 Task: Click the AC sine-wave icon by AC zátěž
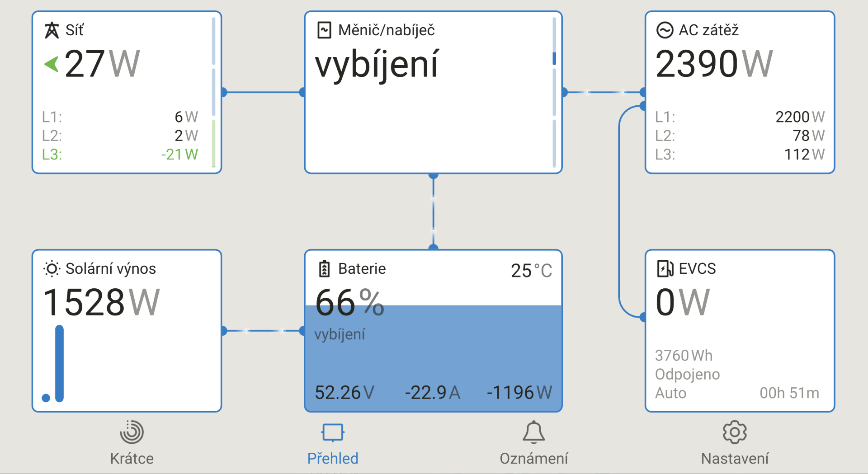665,30
